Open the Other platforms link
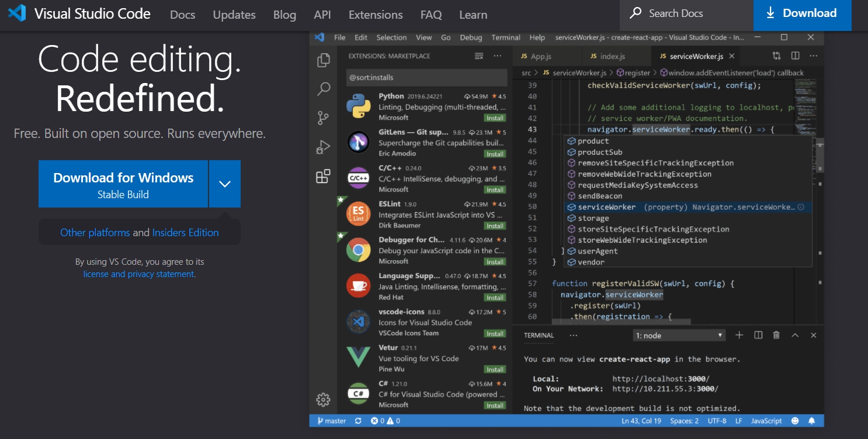Image resolution: width=868 pixels, height=439 pixels. [x=95, y=233]
